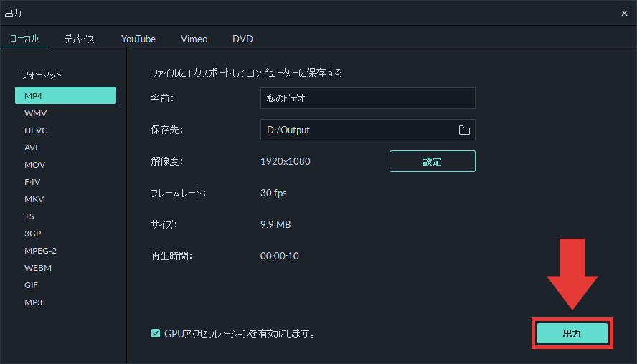Click the 保存先 path field D:/Output
637x364 pixels.
[x=368, y=130]
